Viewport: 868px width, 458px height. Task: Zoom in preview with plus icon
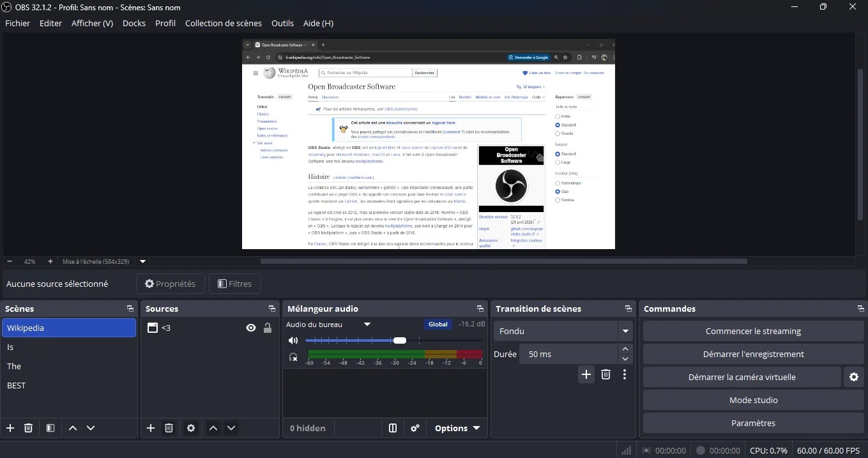coord(50,261)
